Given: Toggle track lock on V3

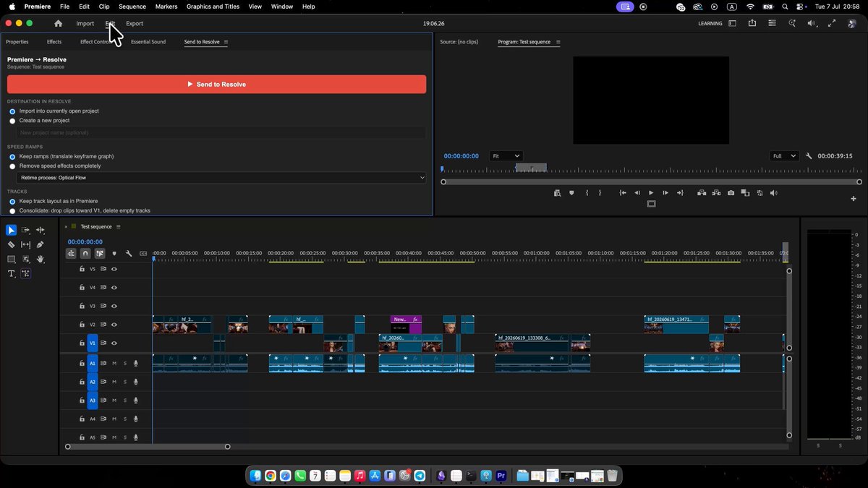Looking at the screenshot, I should [82, 306].
